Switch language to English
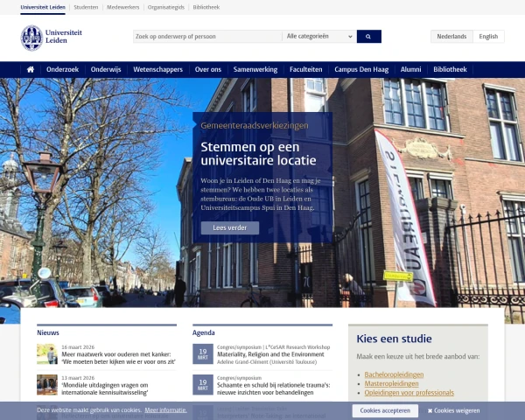 pyautogui.click(x=488, y=37)
